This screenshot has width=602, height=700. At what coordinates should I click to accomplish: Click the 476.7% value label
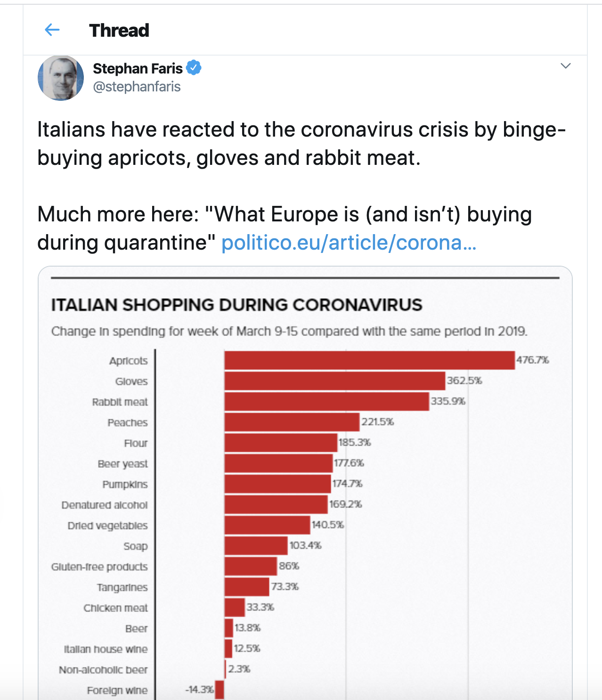532,360
